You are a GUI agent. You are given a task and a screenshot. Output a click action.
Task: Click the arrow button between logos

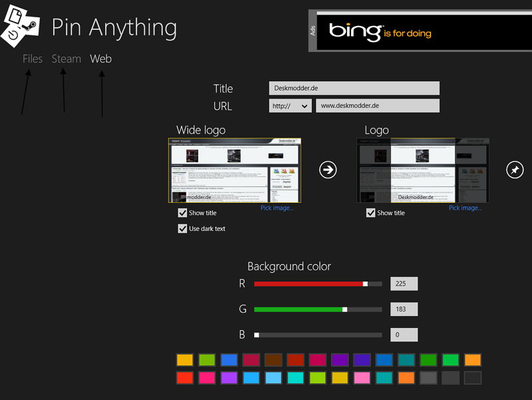coord(328,170)
